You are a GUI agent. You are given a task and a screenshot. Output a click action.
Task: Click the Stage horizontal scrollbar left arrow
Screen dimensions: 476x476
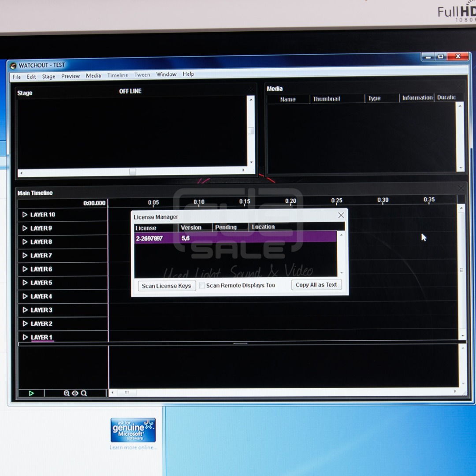(x=21, y=173)
